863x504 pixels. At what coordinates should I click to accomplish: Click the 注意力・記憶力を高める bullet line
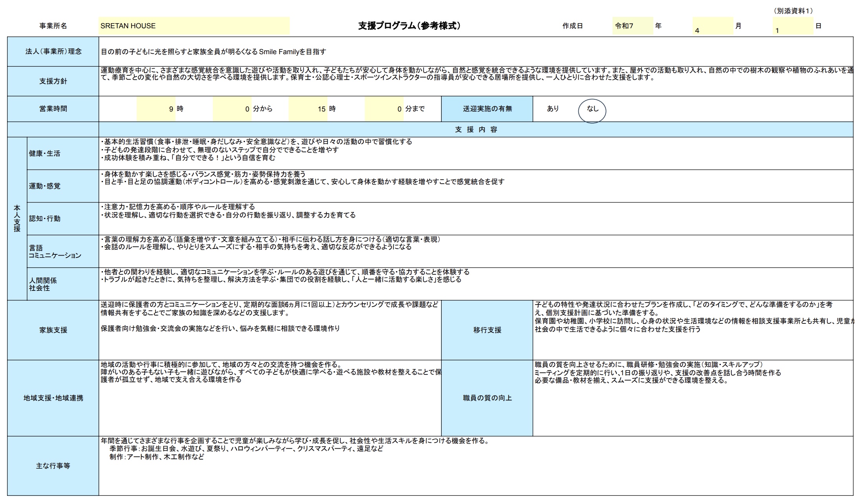pyautogui.click(x=178, y=207)
